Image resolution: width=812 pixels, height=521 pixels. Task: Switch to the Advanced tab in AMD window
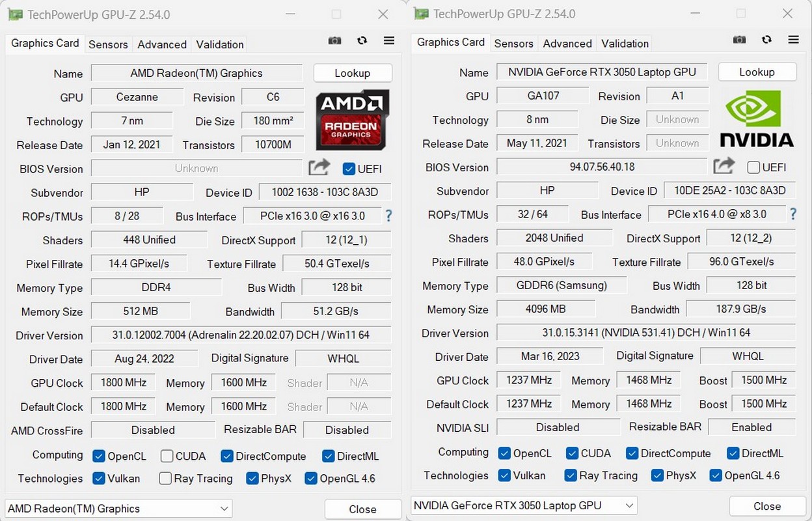click(162, 44)
